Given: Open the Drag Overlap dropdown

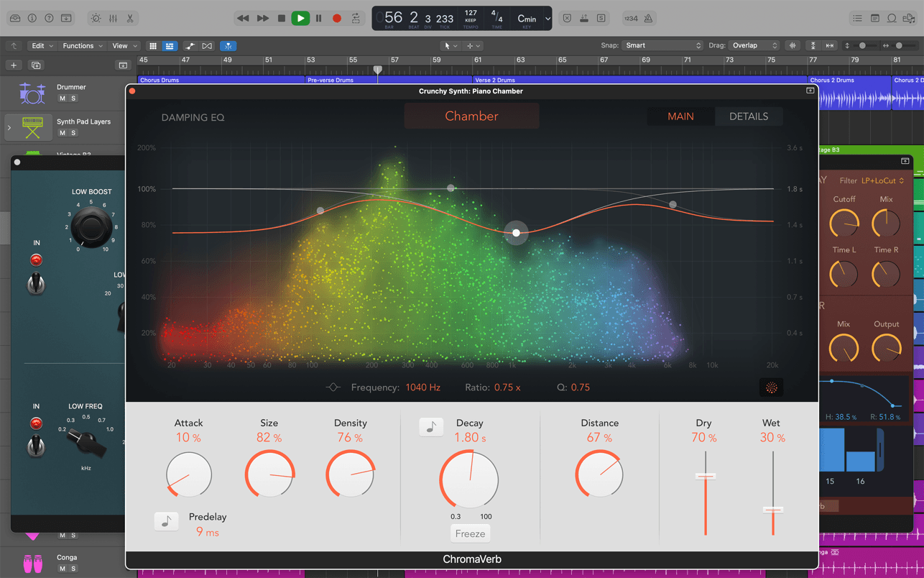Looking at the screenshot, I should click(x=754, y=45).
